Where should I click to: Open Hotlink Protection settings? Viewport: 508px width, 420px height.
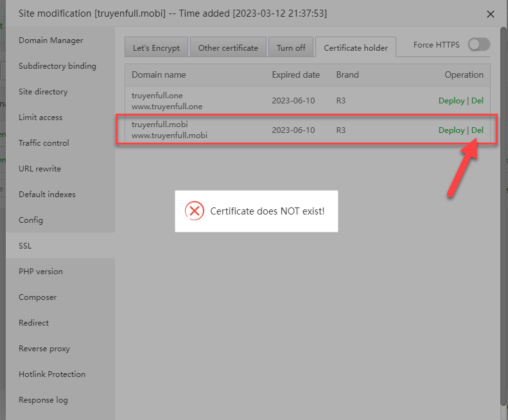[52, 374]
